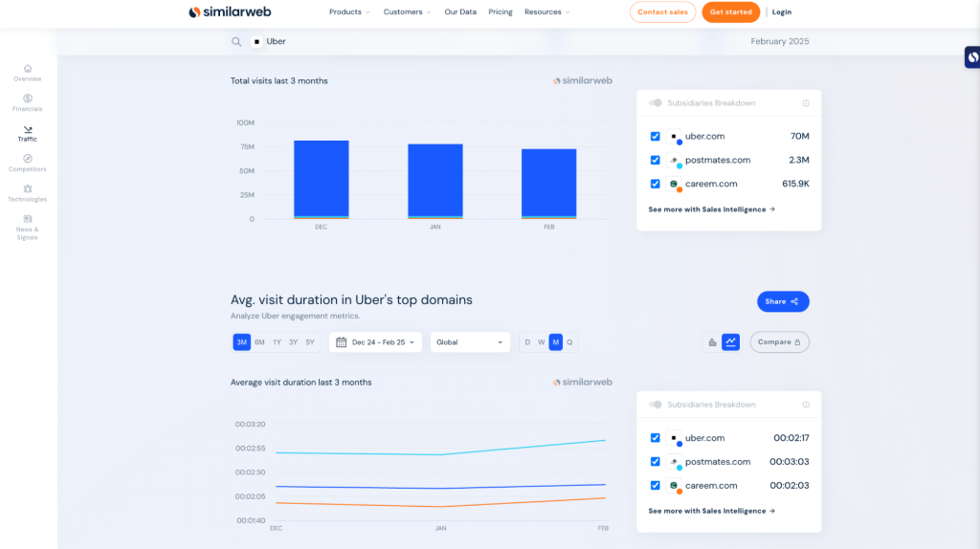980x549 pixels.
Task: Open the Dec 24 - Feb 25 date dropdown
Action: click(x=375, y=342)
